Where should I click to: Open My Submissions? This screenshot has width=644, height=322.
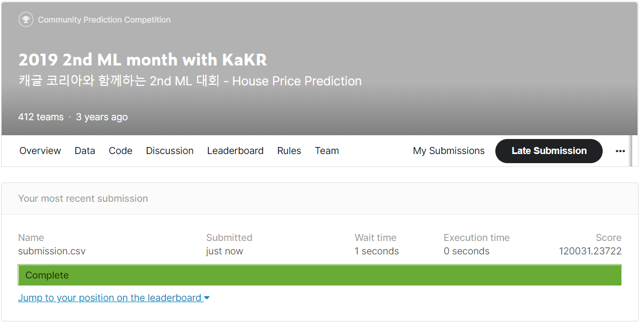[x=449, y=151]
